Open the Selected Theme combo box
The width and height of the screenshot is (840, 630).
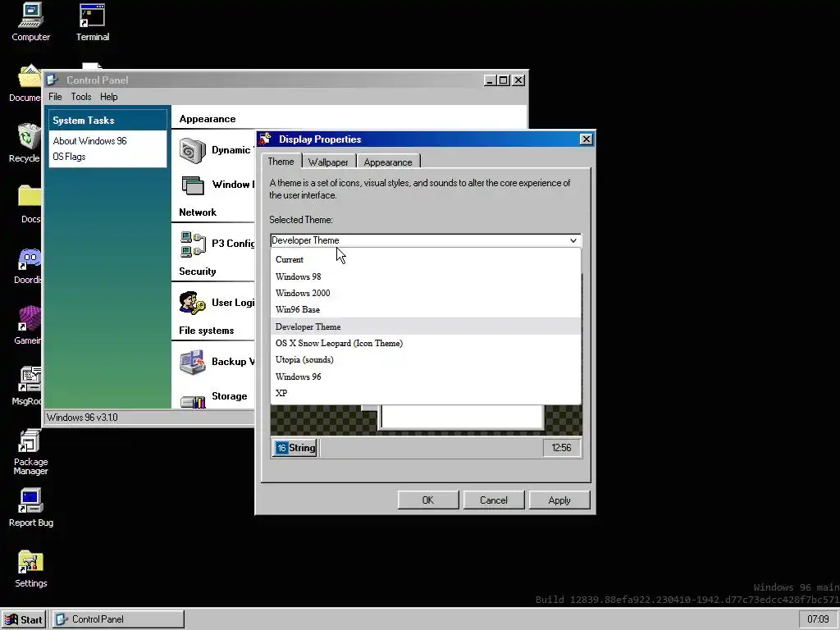[x=426, y=240]
